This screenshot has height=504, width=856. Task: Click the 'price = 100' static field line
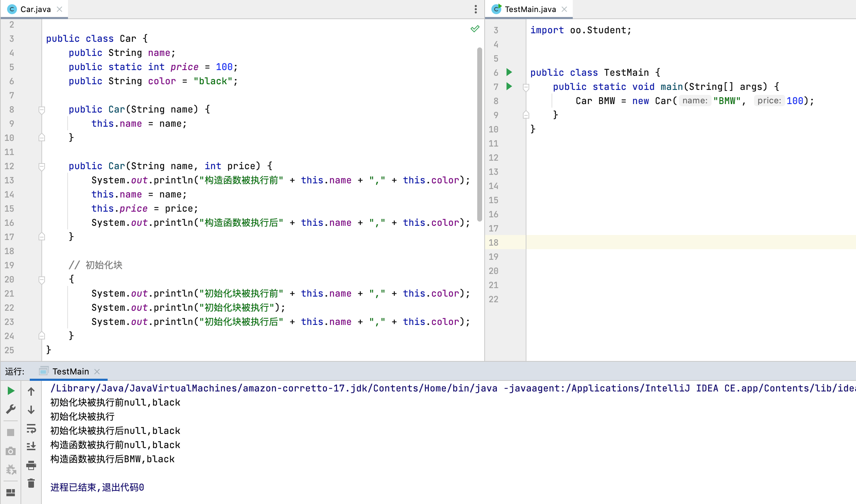click(x=153, y=67)
